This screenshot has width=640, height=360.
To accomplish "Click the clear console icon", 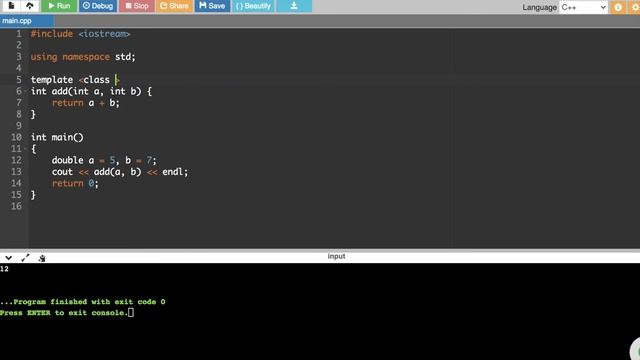I will [42, 258].
